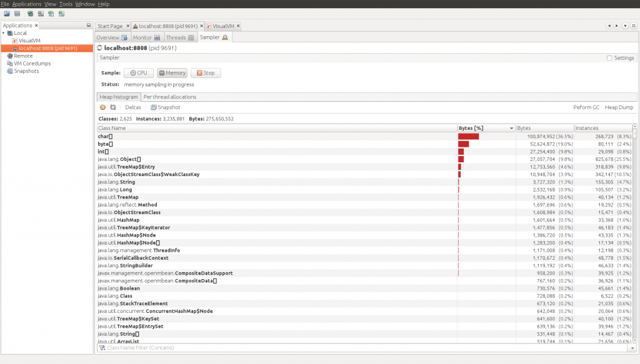This screenshot has width=640, height=364.
Task: Click the heap table vertical scrollbar
Action: point(634,234)
